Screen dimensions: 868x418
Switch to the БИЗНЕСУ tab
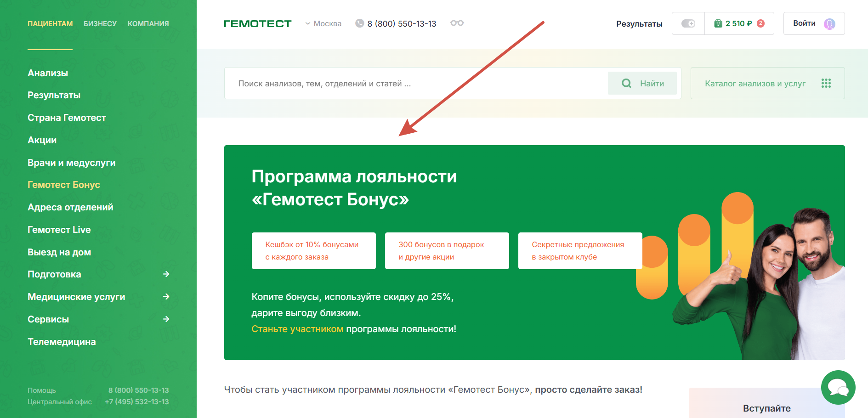100,24
